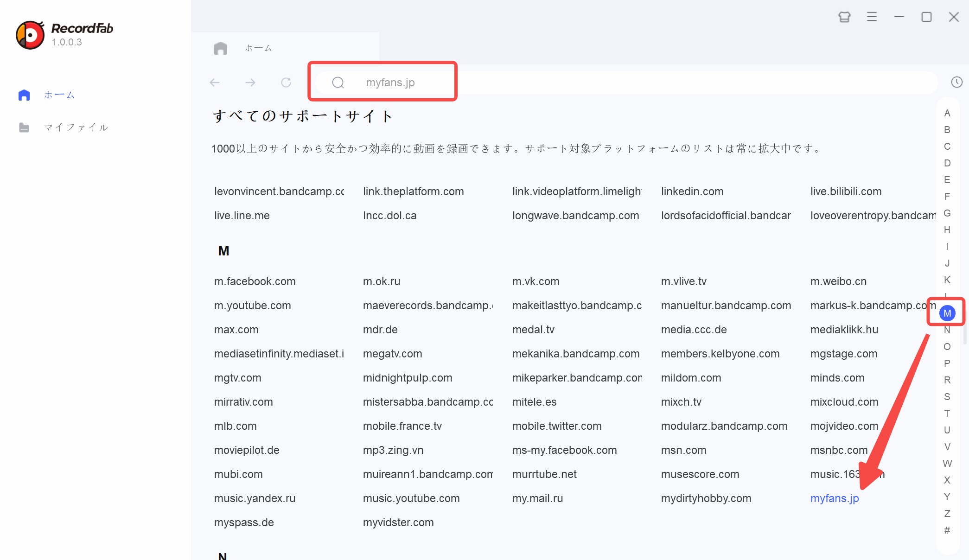969x560 pixels.
Task: Open mubi.com site link
Action: point(238,474)
